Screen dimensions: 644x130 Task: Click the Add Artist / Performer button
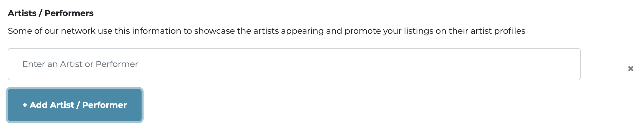pos(75,105)
